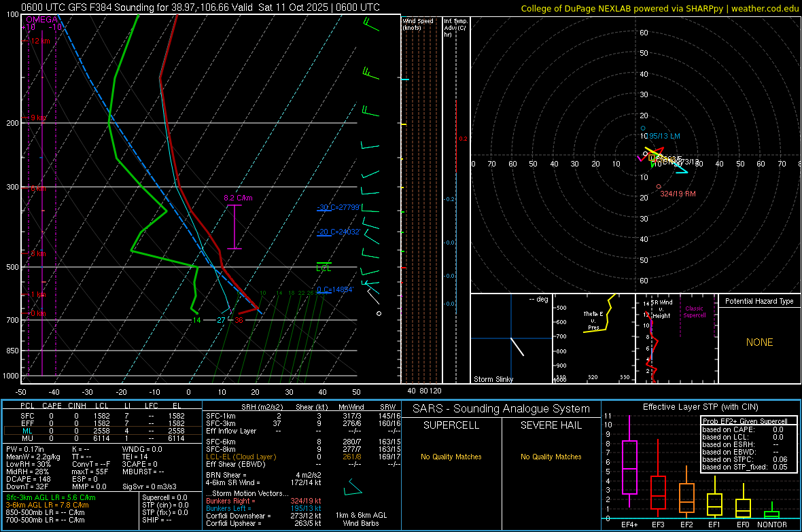Click the Sfc-3km AGL LR green text
This screenshot has height=532, width=802.
coord(51,497)
